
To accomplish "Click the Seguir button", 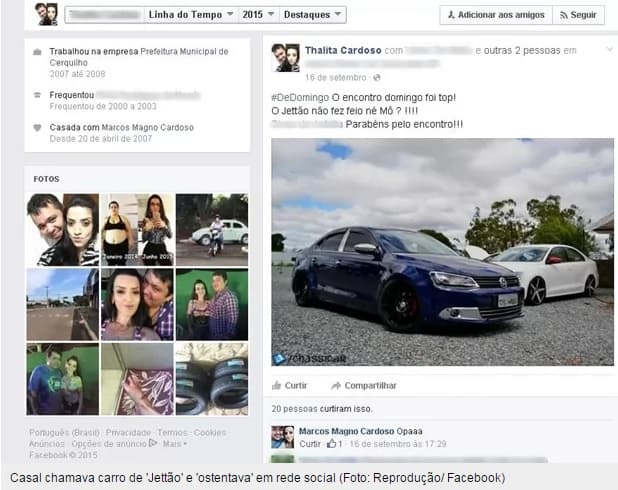I will click(x=579, y=15).
